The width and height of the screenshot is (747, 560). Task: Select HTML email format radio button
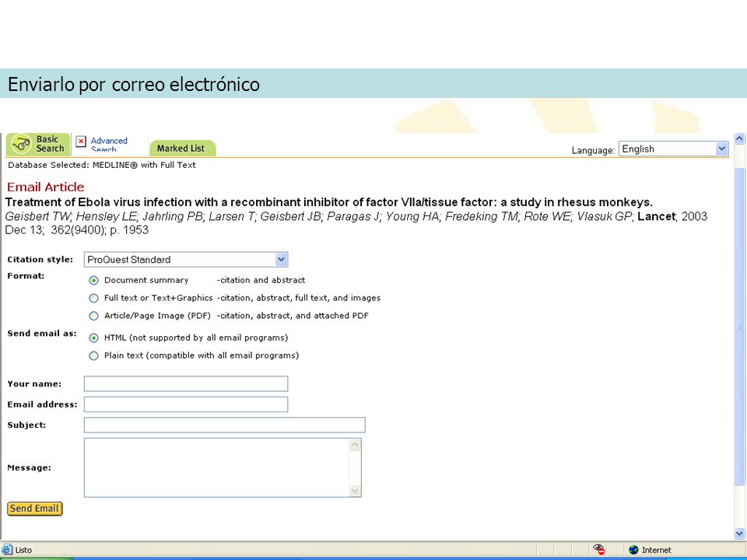pyautogui.click(x=94, y=338)
